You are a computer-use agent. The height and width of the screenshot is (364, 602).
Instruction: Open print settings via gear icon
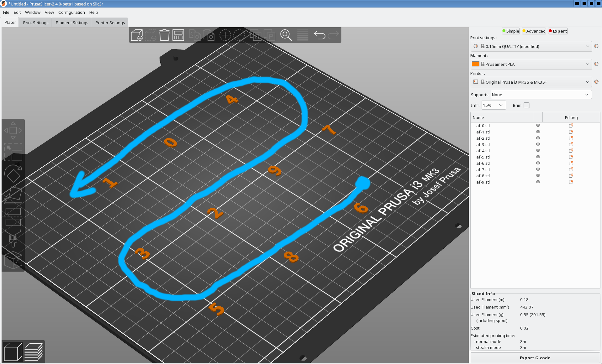pos(596,46)
